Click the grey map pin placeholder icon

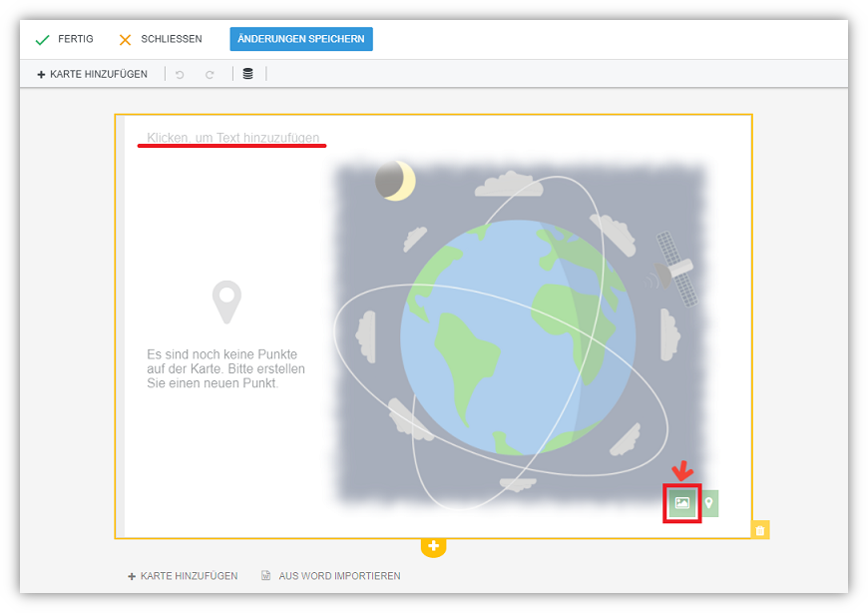coord(226,303)
